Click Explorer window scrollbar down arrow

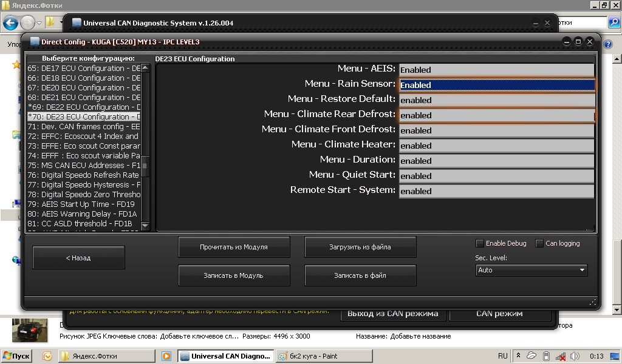617,310
